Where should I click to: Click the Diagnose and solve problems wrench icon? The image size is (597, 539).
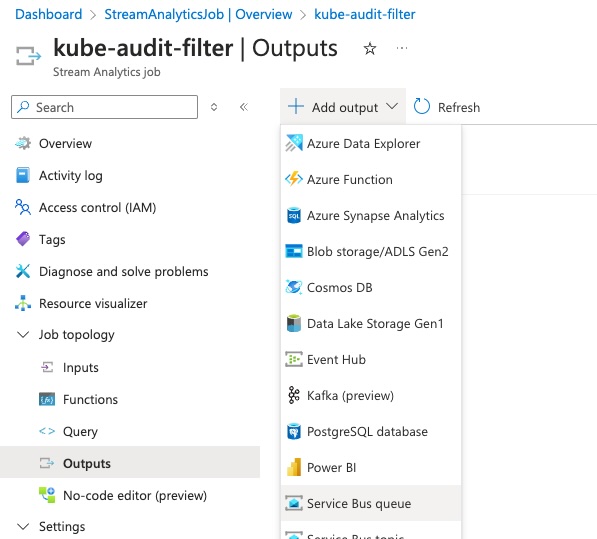[x=23, y=271]
